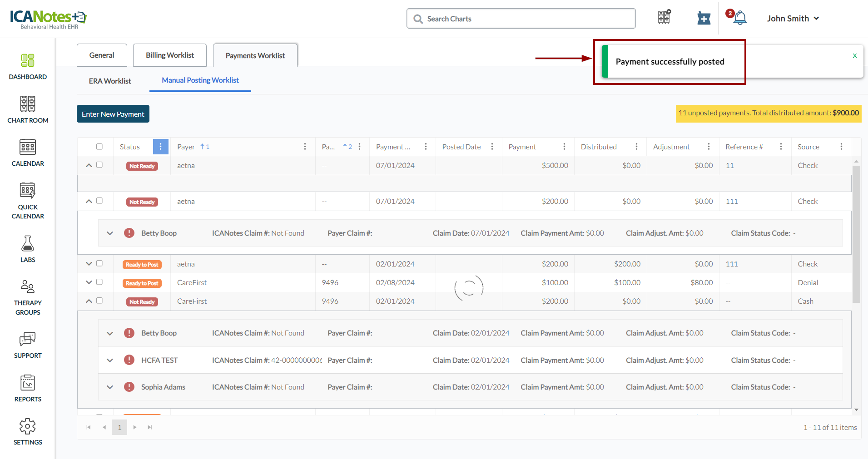The height and width of the screenshot is (459, 868).
Task: Switch to the ERA Worklist tab
Action: click(110, 81)
